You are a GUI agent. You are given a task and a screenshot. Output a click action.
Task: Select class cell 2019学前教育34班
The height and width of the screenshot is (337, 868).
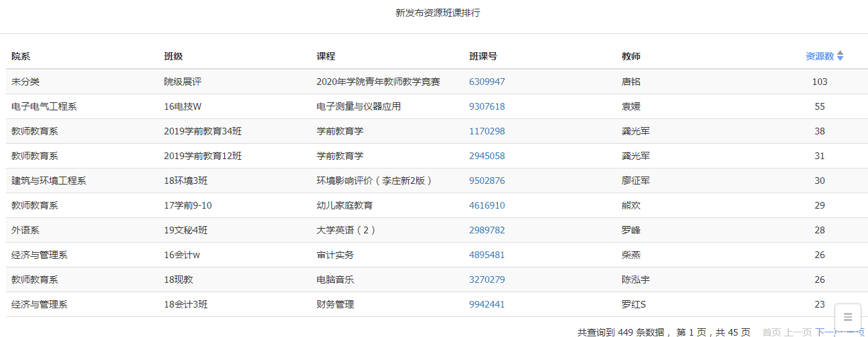click(x=203, y=131)
